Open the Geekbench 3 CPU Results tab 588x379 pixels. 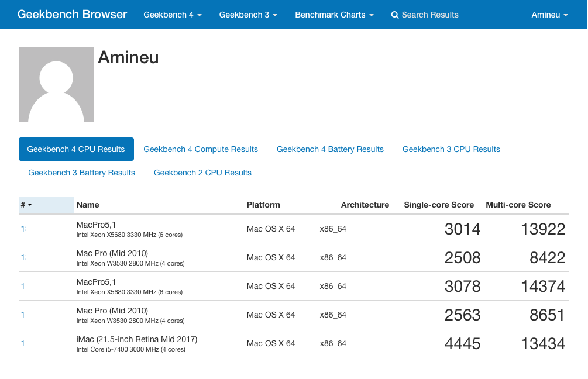pos(451,149)
